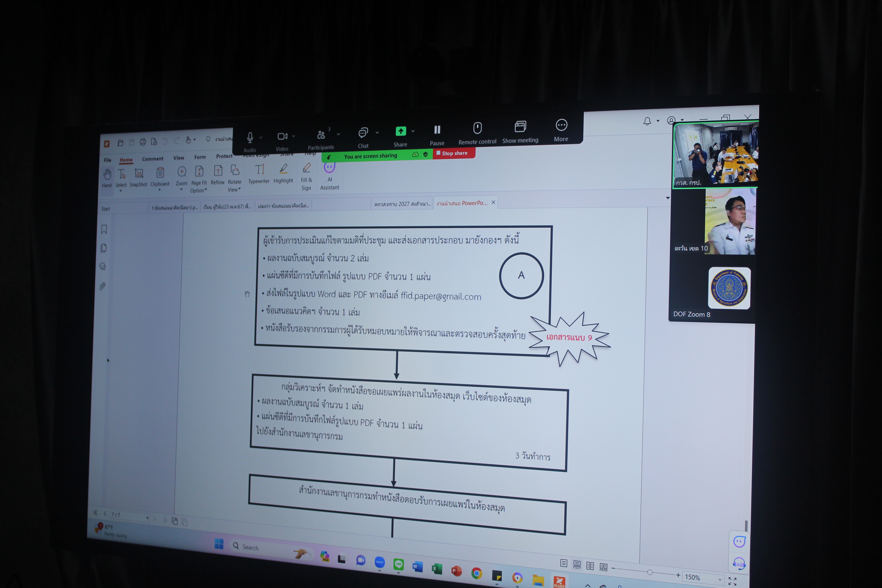Click the AI headset support icon
The image size is (882, 588).
click(x=739, y=564)
